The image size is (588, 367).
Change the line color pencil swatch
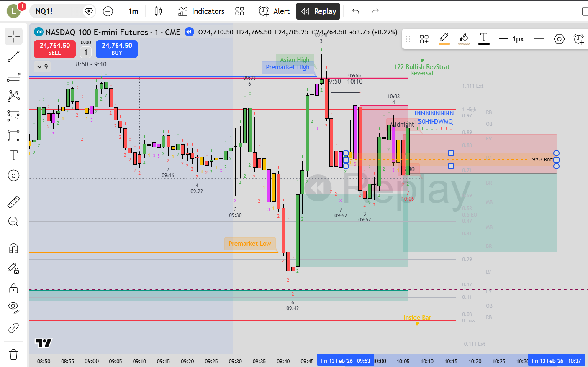[x=444, y=39]
